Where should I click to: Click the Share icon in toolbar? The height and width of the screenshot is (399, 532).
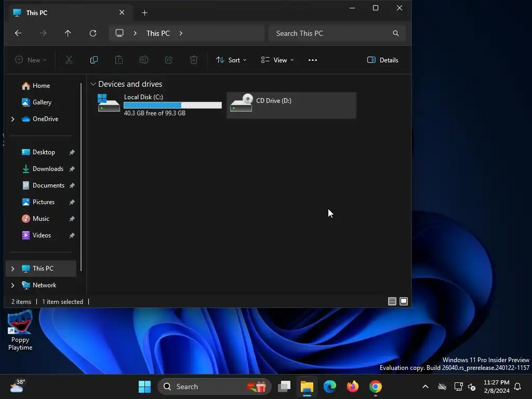169,60
